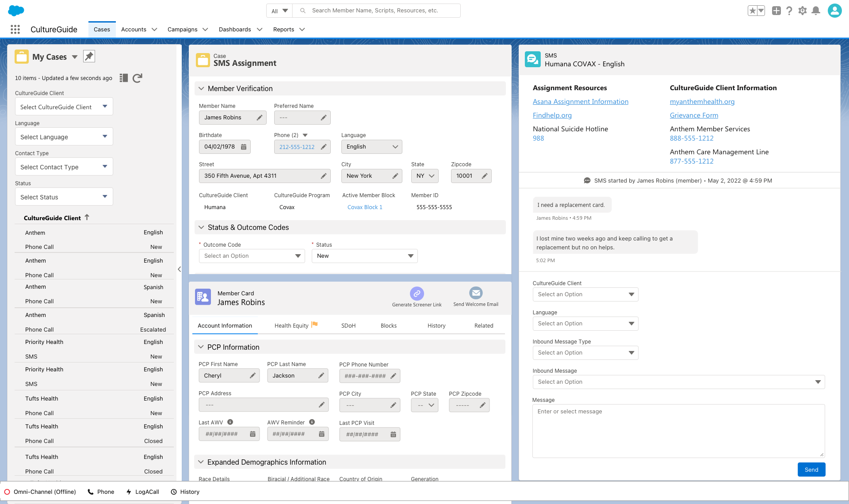Image resolution: width=849 pixels, height=504 pixels.
Task: Click the Generate Screener Link icon
Action: (x=417, y=294)
